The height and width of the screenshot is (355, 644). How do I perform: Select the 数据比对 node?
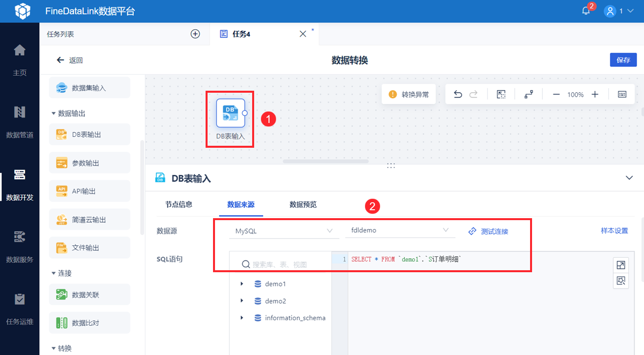[x=90, y=323]
